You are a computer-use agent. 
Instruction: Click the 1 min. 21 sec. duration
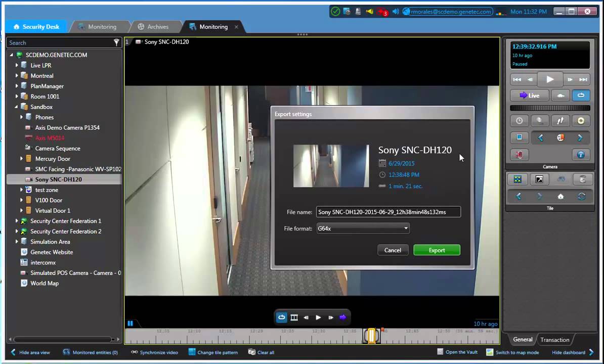pos(405,186)
